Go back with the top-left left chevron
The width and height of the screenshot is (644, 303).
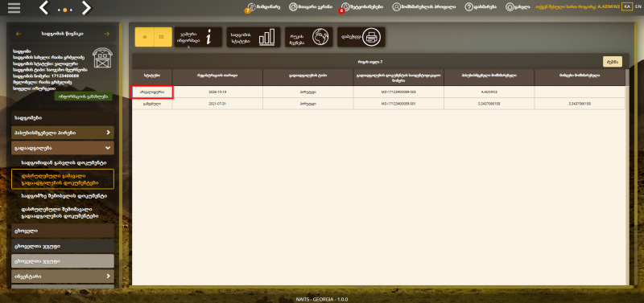tap(44, 8)
